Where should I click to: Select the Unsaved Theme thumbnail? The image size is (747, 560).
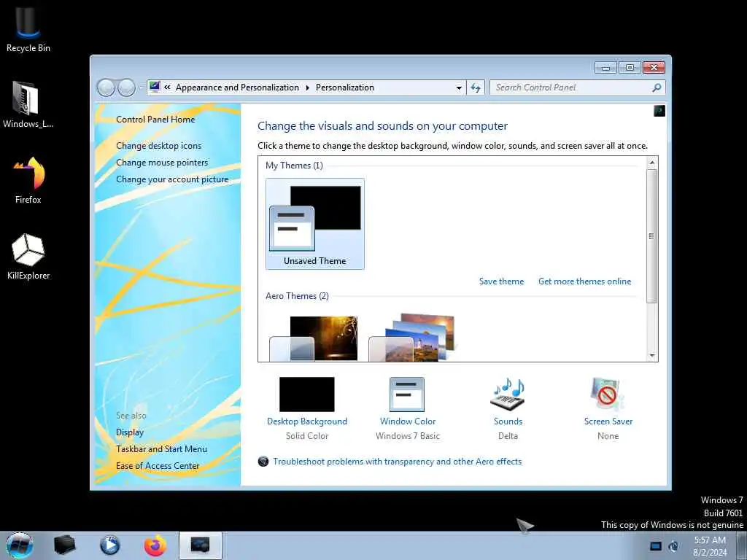(315, 224)
